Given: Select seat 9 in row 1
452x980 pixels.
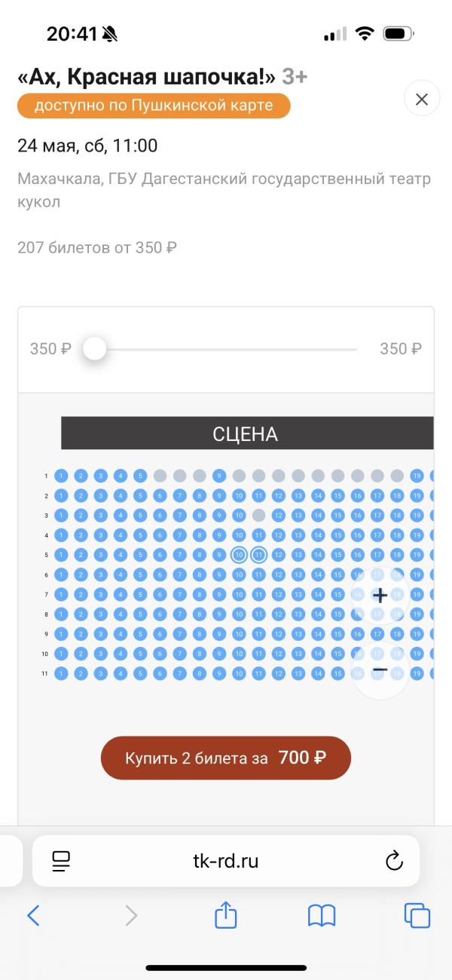Looking at the screenshot, I should (219, 476).
